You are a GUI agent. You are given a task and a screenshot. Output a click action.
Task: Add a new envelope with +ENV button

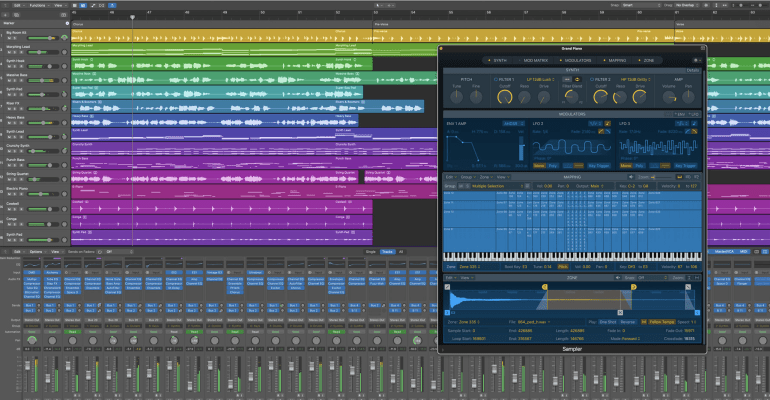(x=680, y=114)
